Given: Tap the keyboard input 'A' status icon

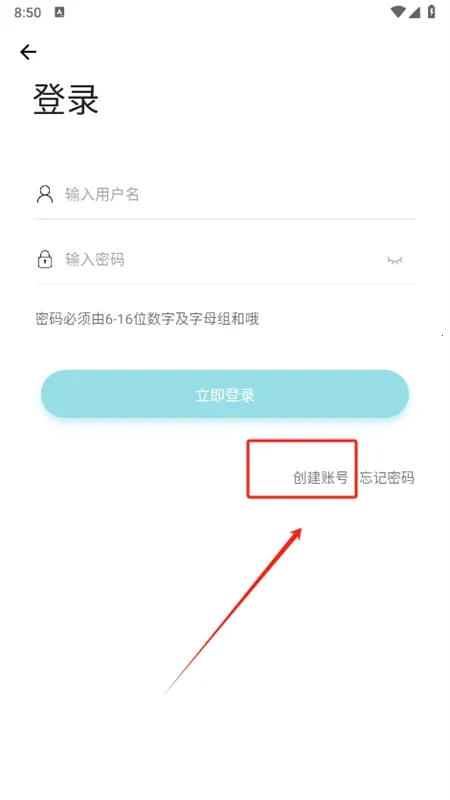Looking at the screenshot, I should point(59,12).
